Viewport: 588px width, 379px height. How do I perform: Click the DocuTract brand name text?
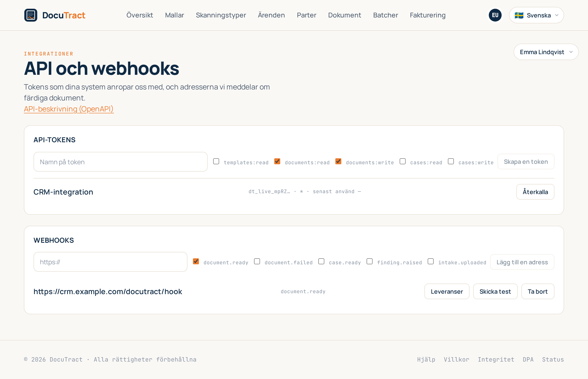(64, 15)
